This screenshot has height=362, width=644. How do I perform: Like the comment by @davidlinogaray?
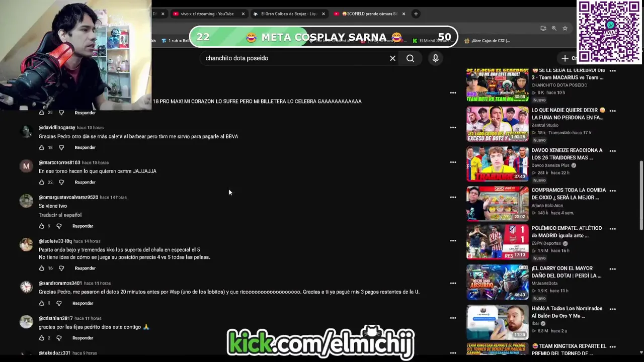pyautogui.click(x=42, y=147)
